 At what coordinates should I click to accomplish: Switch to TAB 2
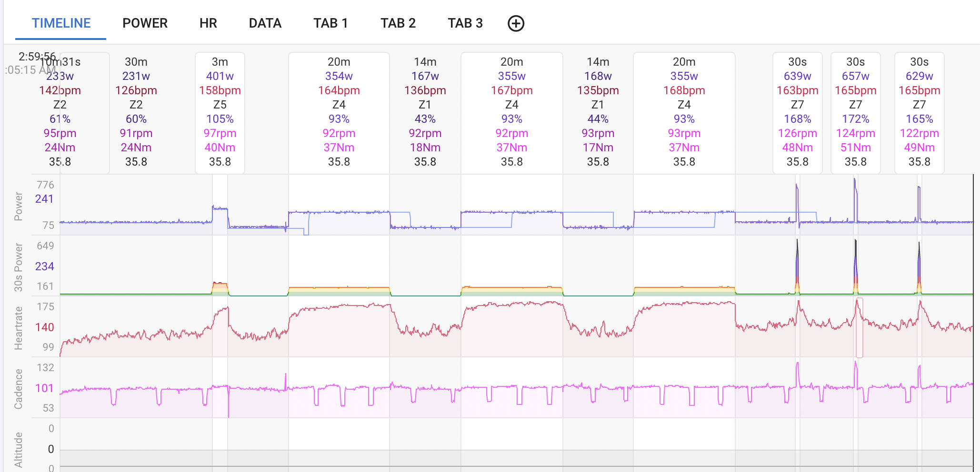398,23
